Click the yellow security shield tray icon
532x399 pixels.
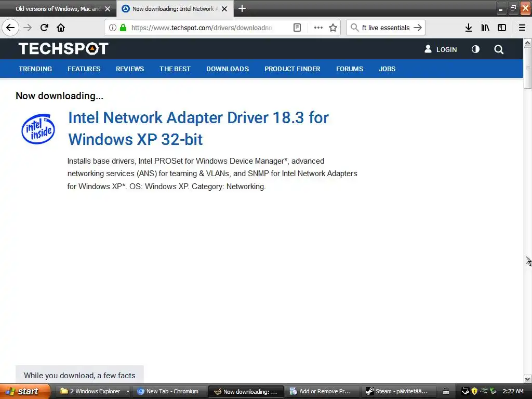pyautogui.click(x=474, y=391)
